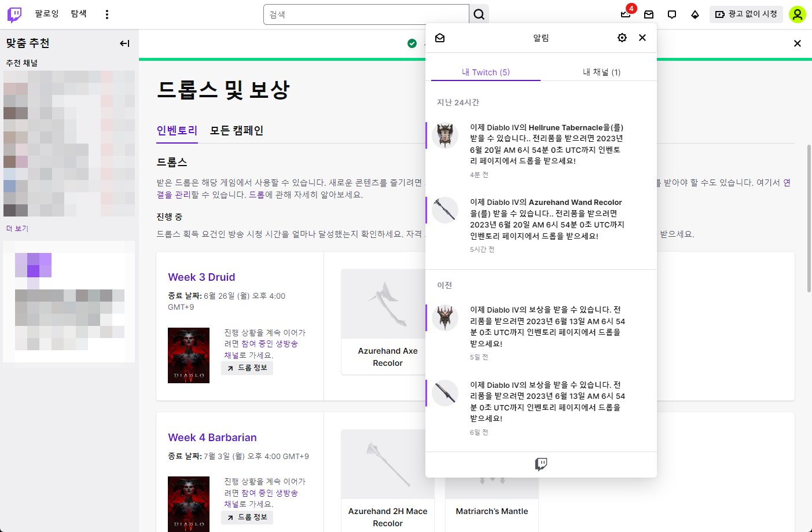Switch to the 내 채널 (1) tab
Viewport: 812px width, 532px height.
coord(601,72)
